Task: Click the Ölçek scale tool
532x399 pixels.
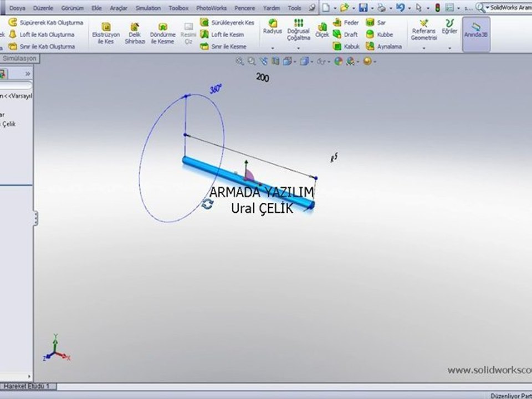Action: pyautogui.click(x=322, y=30)
